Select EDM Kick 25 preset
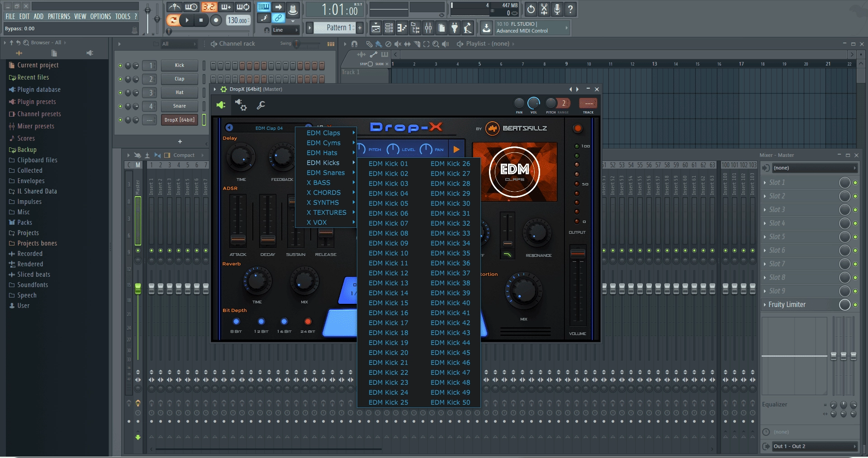Screen dimensions: 868x458 388,402
